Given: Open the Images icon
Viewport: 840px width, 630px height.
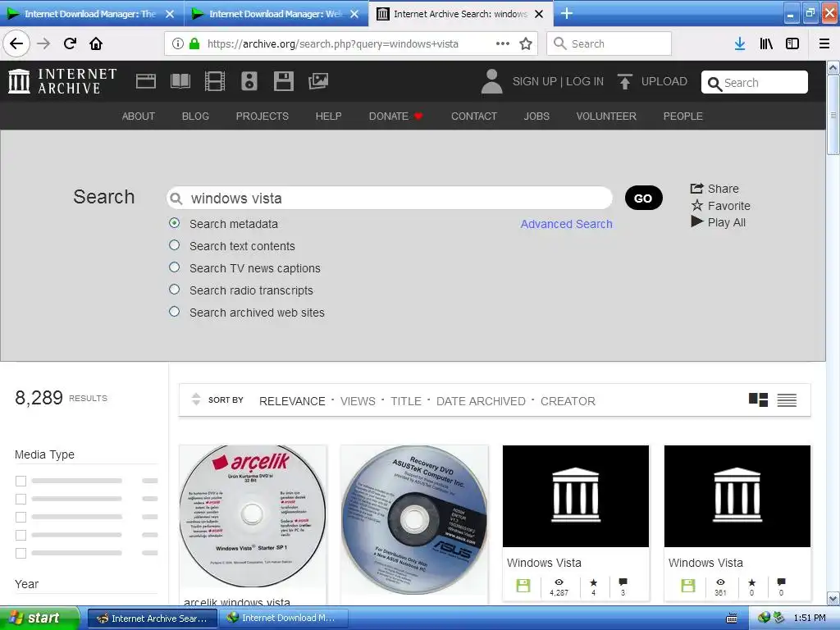Looking at the screenshot, I should pos(318,81).
